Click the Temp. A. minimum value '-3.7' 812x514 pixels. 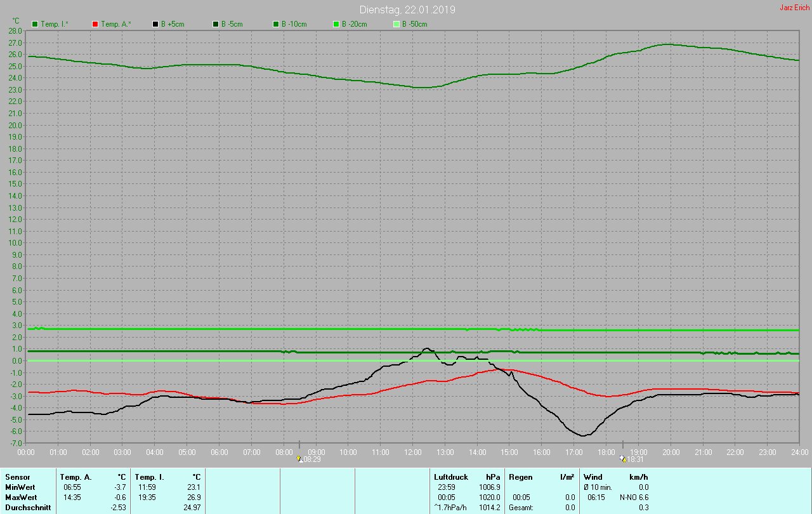(x=120, y=487)
